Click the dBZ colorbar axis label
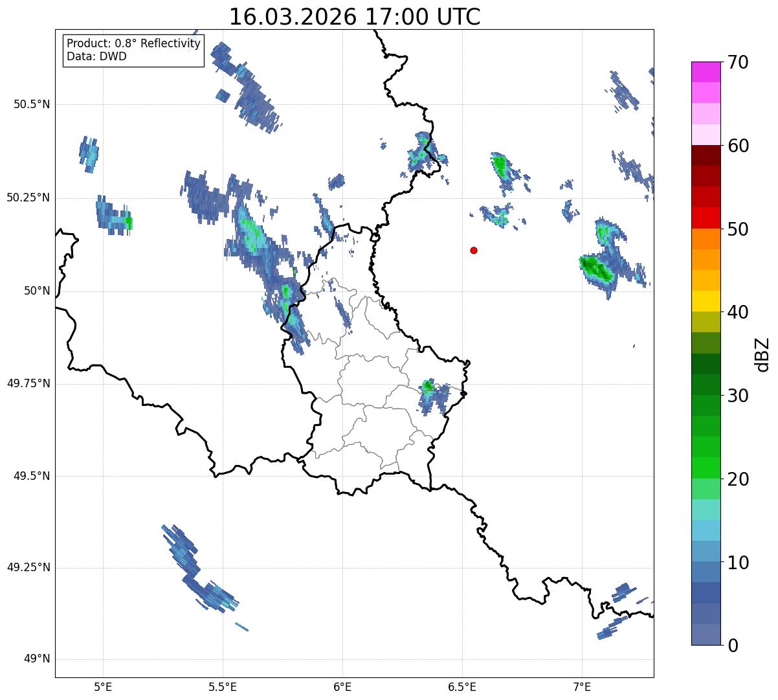The width and height of the screenshot is (778, 700). point(762,354)
